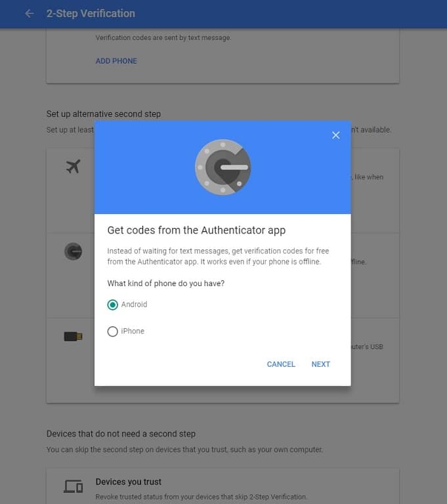The height and width of the screenshot is (504, 447).
Task: Click the USB security key icon
Action: click(74, 337)
